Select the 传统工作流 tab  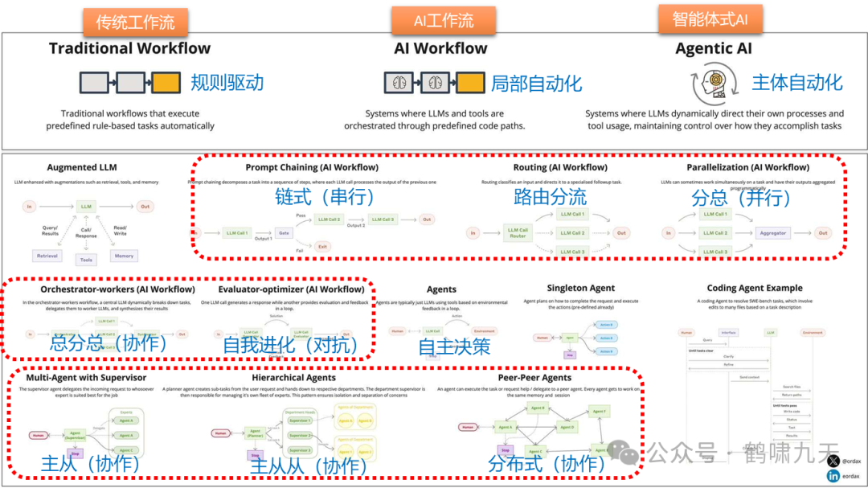click(134, 21)
